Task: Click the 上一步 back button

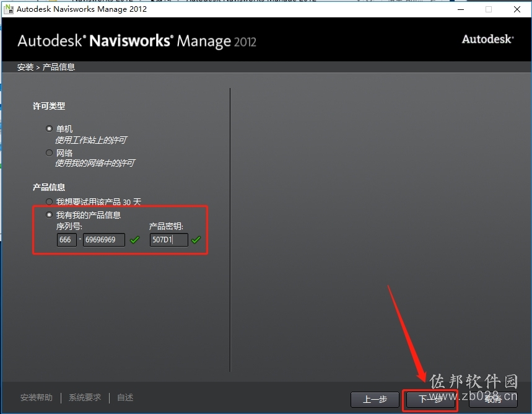Action: pyautogui.click(x=375, y=399)
